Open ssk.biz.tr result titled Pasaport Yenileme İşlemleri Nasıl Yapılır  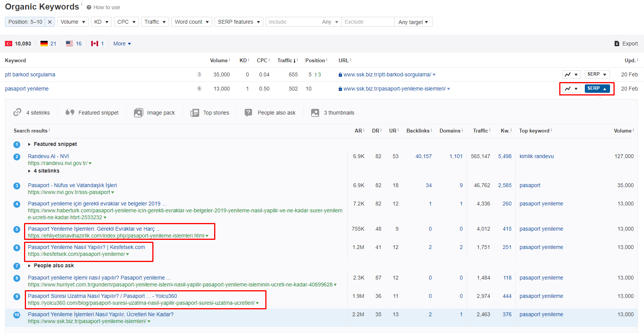pyautogui.click(x=101, y=314)
